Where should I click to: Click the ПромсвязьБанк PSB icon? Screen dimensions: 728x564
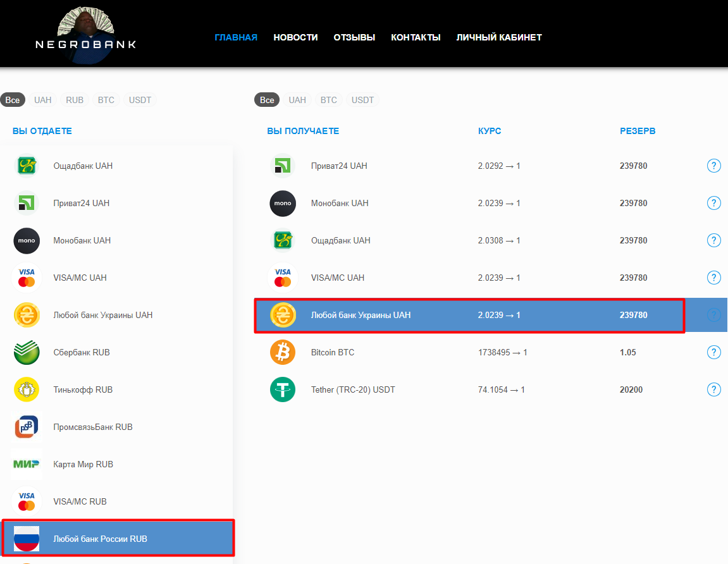tap(27, 427)
